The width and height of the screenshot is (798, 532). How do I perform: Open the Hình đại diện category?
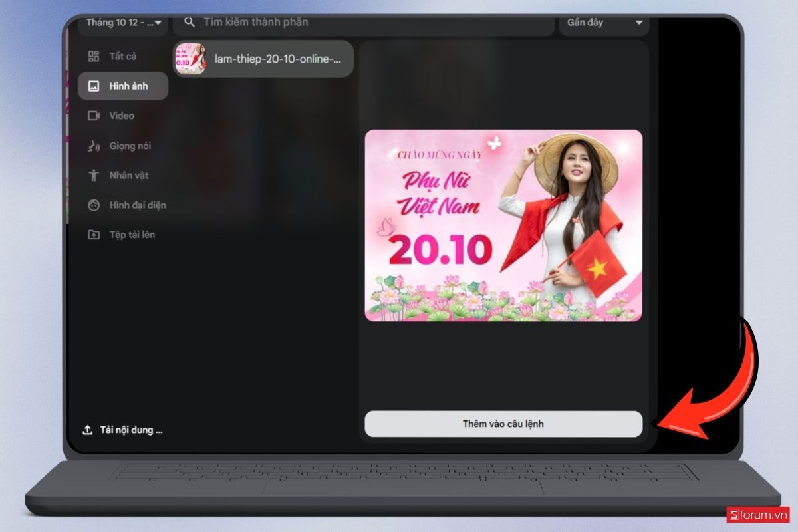click(x=122, y=205)
